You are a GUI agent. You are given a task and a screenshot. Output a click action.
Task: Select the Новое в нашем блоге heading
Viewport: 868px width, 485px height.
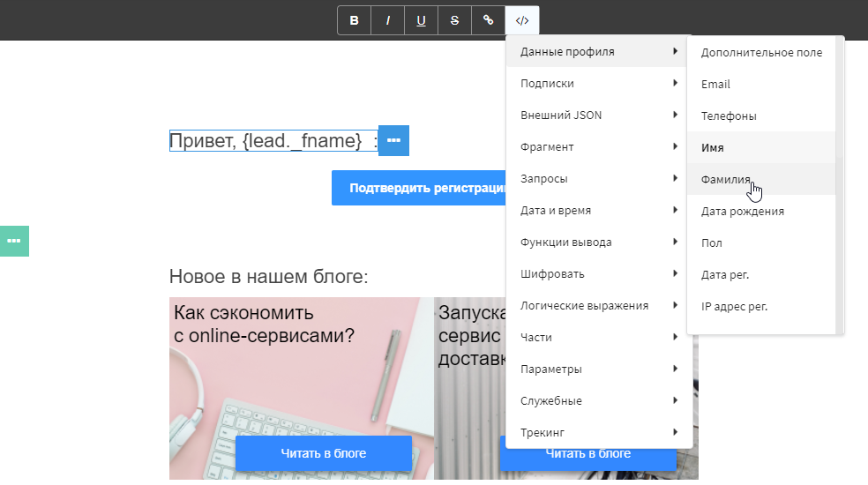coord(268,276)
